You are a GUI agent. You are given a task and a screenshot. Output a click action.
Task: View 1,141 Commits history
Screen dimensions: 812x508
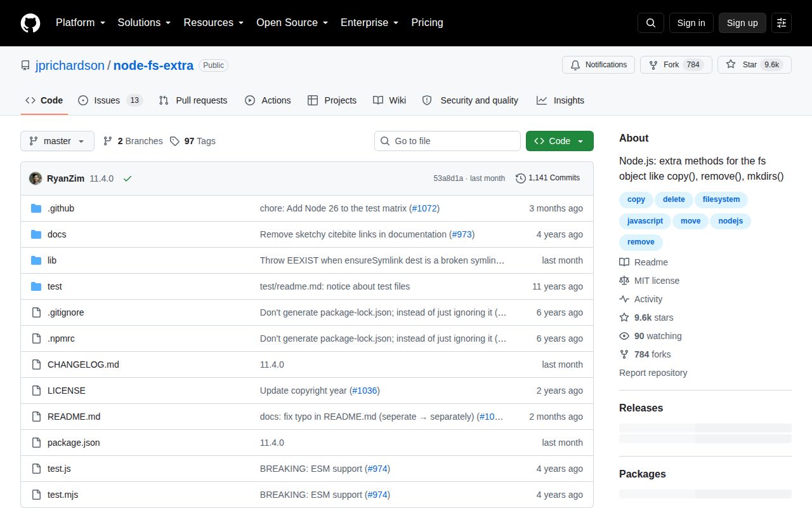pyautogui.click(x=547, y=178)
